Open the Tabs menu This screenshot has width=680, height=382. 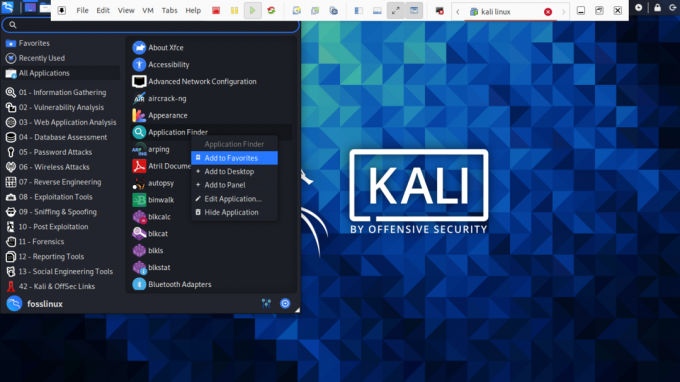tap(169, 10)
